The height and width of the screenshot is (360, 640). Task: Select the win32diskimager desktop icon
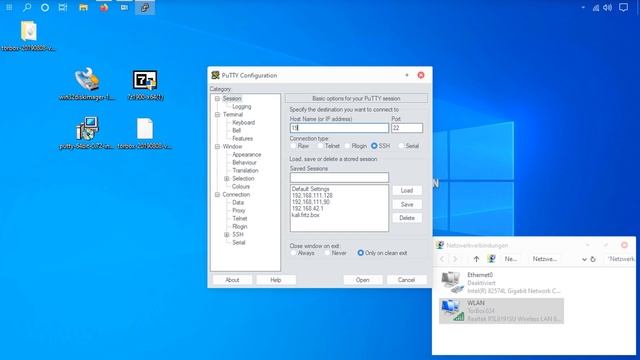pyautogui.click(x=87, y=80)
